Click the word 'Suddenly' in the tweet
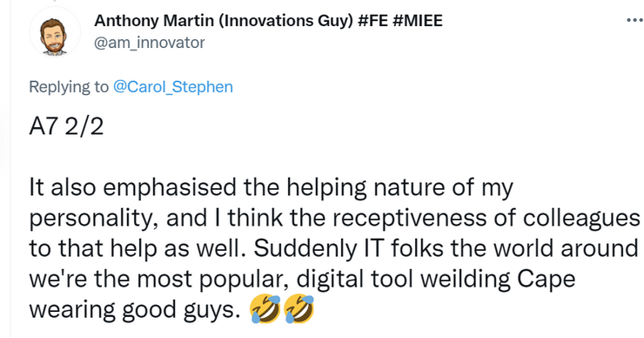644x338 pixels. click(305, 248)
